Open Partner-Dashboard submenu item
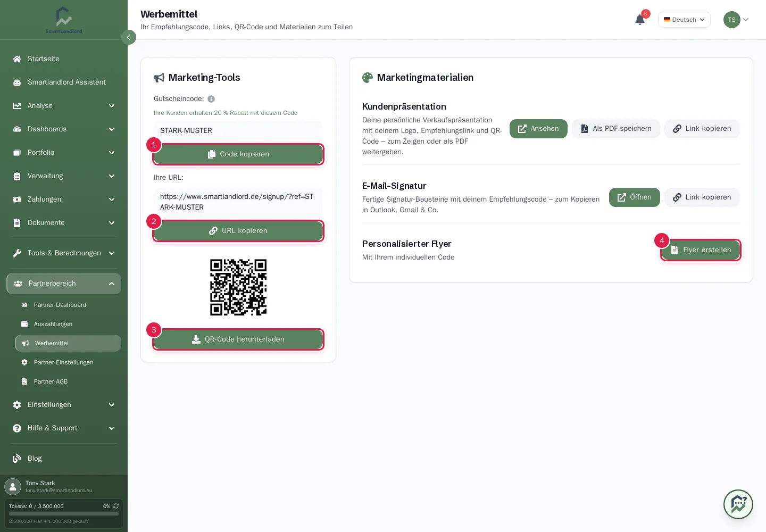 pyautogui.click(x=68, y=305)
